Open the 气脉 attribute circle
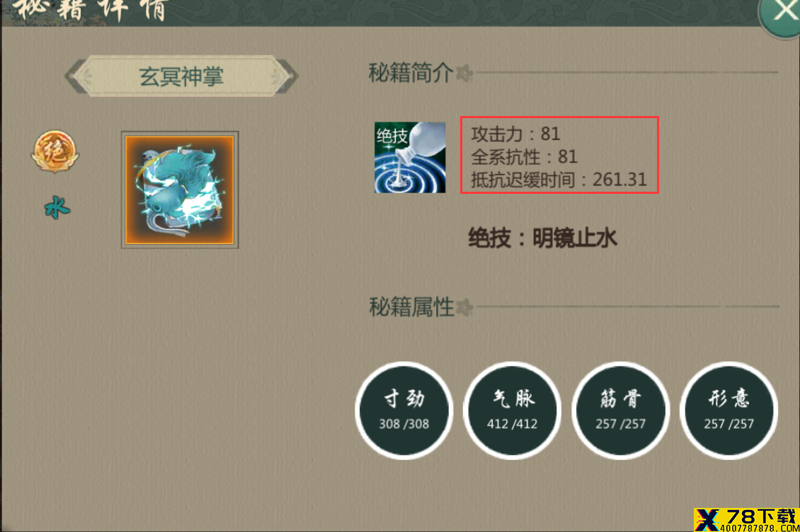The width and height of the screenshot is (800, 532). click(x=513, y=410)
